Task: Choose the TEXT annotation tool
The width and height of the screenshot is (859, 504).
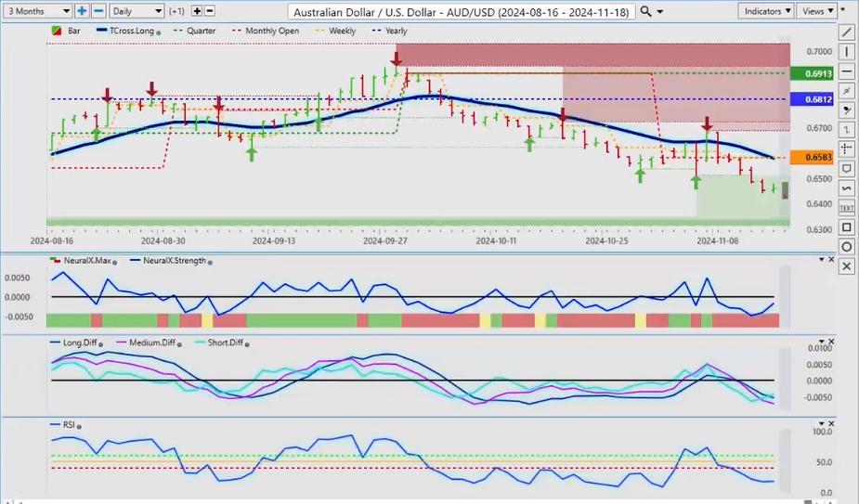Action: [846, 208]
